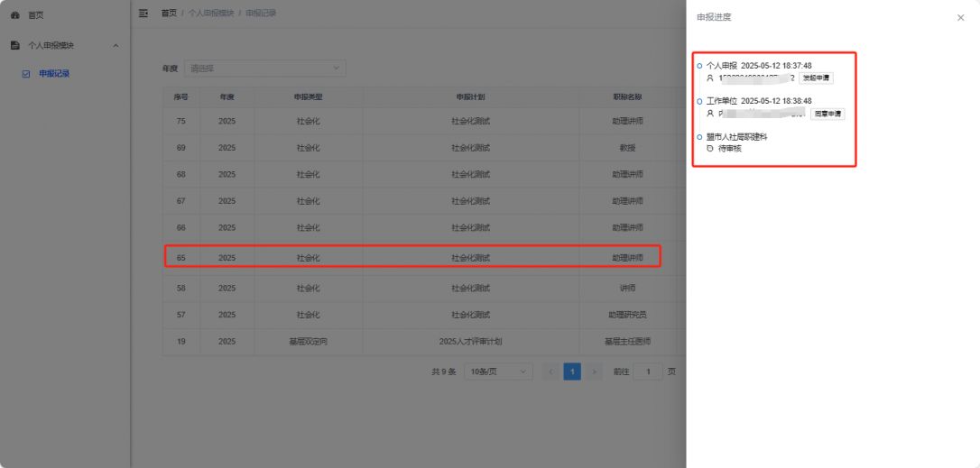Click sequence number 19 in the table
The image size is (980, 468).
coord(181,341)
